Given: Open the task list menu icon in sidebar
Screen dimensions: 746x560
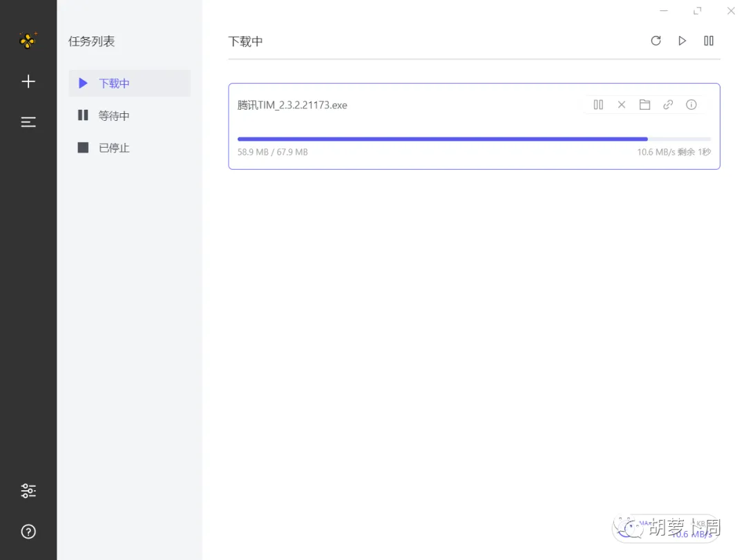Looking at the screenshot, I should click(28, 122).
